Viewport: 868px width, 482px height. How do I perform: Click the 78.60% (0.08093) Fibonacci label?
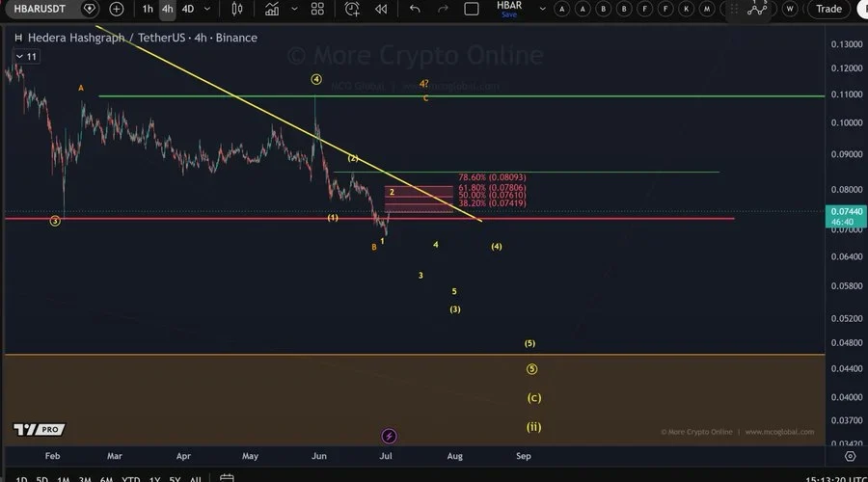click(x=492, y=177)
